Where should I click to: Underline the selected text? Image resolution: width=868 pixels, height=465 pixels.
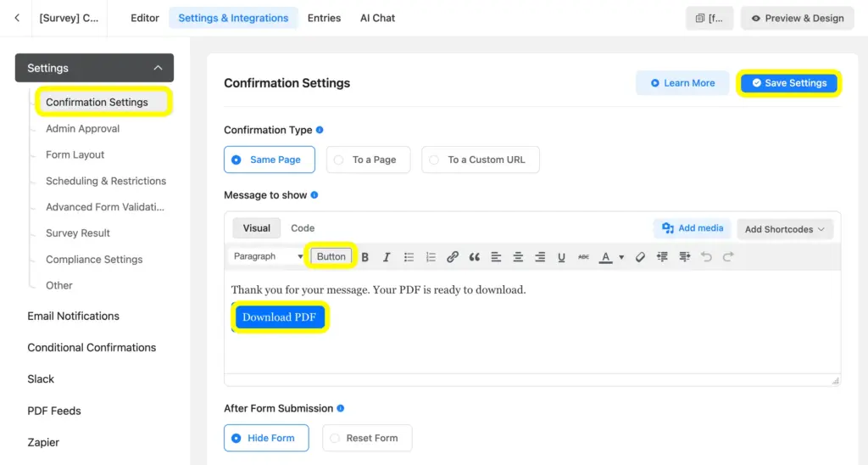[561, 256]
